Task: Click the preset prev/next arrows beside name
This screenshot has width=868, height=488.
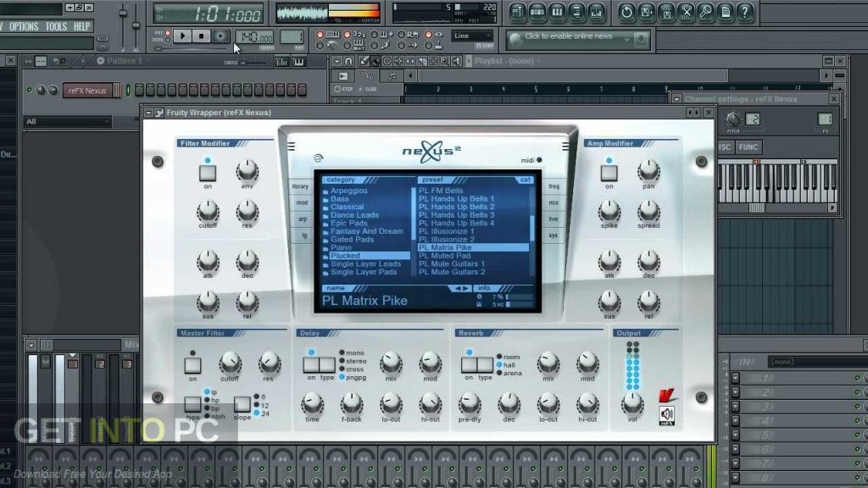Action: [x=460, y=288]
